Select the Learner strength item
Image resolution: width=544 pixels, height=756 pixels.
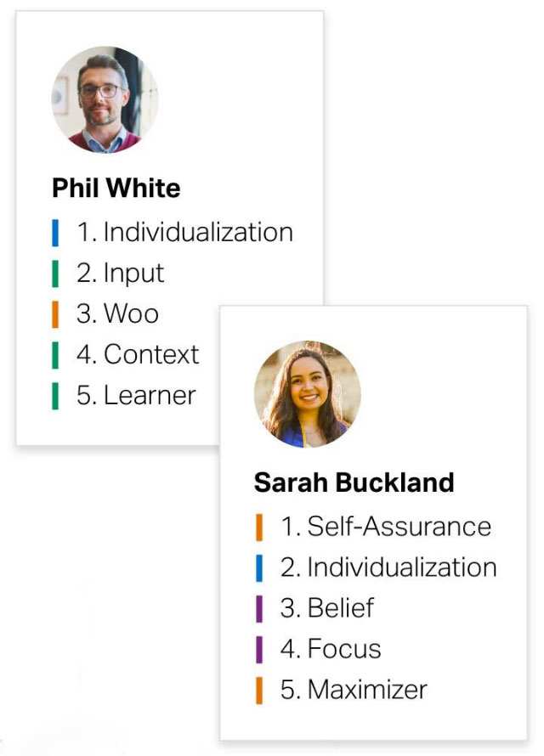coord(136,395)
